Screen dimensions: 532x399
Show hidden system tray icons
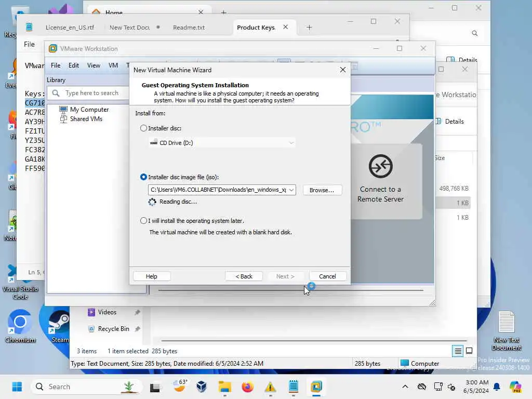(x=405, y=387)
